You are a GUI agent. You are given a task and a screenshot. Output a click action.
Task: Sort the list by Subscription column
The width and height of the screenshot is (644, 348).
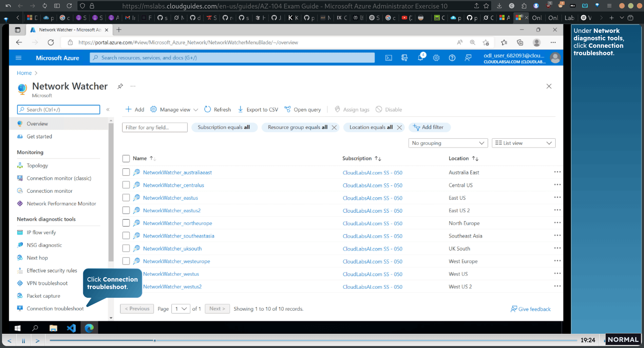point(362,158)
